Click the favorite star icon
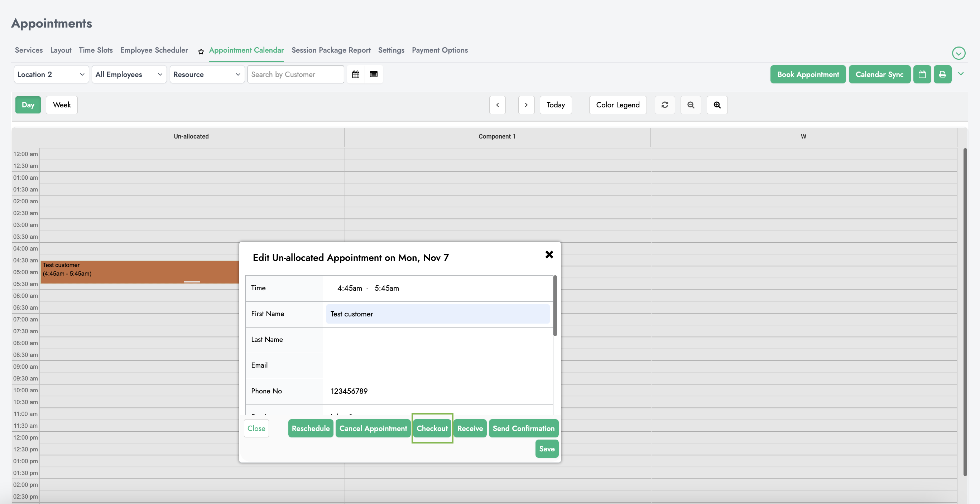Screen dimensions: 980x504 point(201,51)
